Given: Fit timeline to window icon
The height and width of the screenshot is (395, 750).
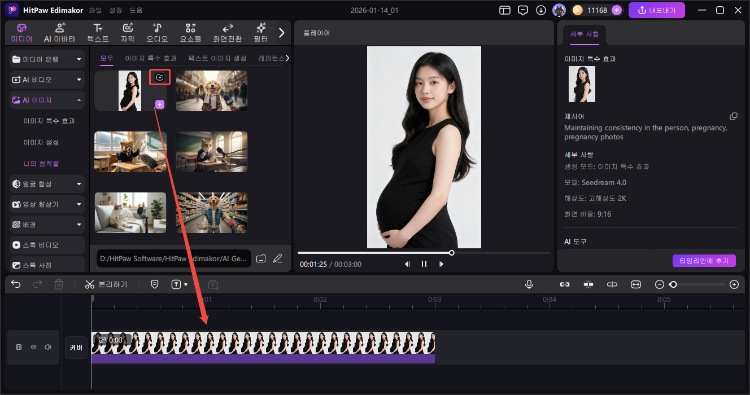Looking at the screenshot, I should click(x=636, y=285).
